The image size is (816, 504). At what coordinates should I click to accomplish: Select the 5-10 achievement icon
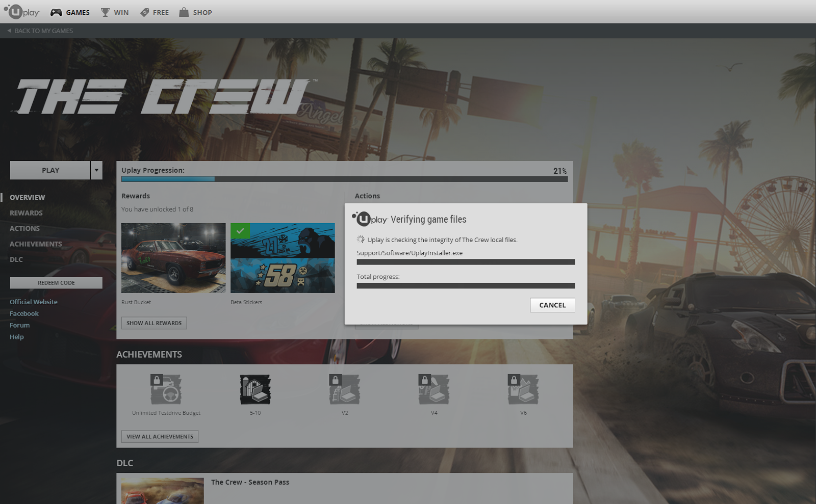255,389
